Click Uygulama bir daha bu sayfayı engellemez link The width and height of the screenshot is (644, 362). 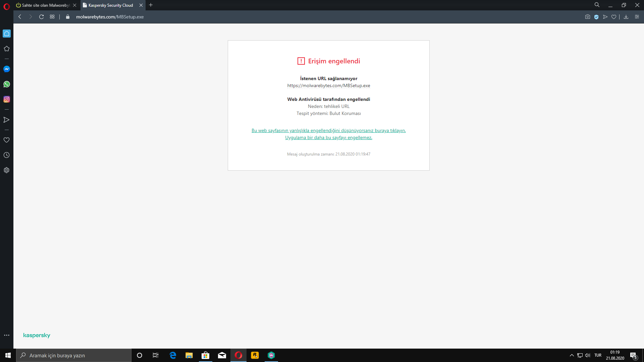(328, 137)
